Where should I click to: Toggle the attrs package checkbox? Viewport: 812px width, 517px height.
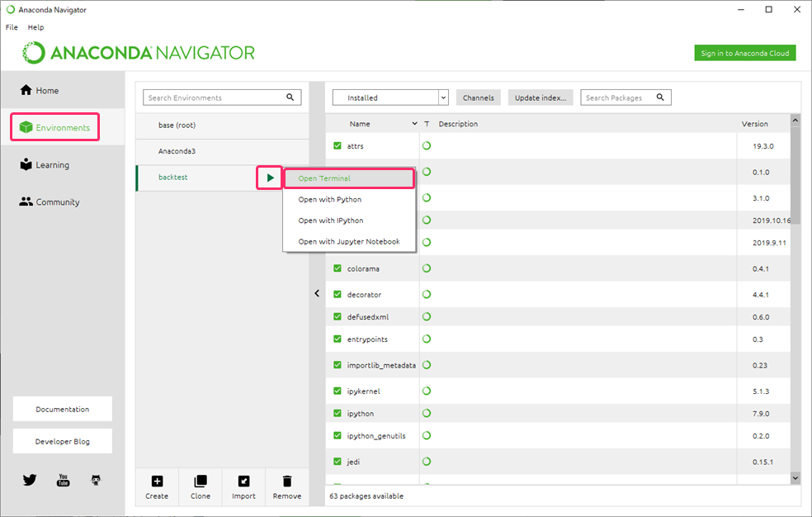(338, 145)
